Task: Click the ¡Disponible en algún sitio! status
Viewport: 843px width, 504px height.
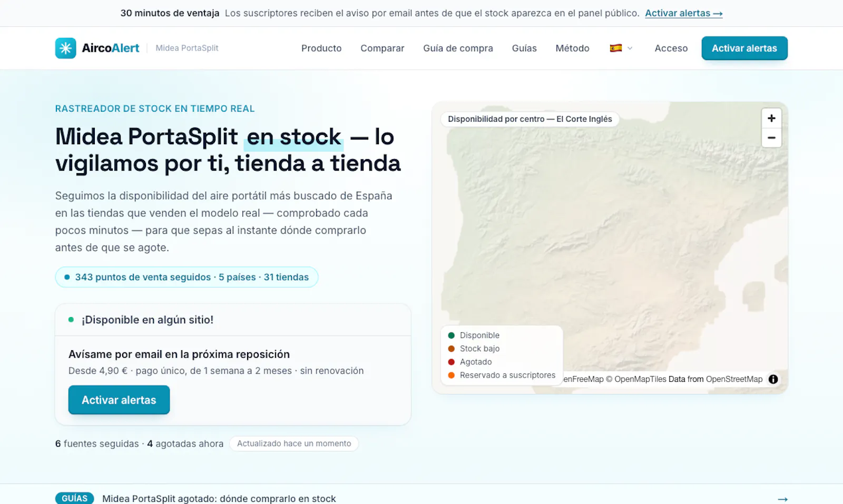Action: click(148, 320)
